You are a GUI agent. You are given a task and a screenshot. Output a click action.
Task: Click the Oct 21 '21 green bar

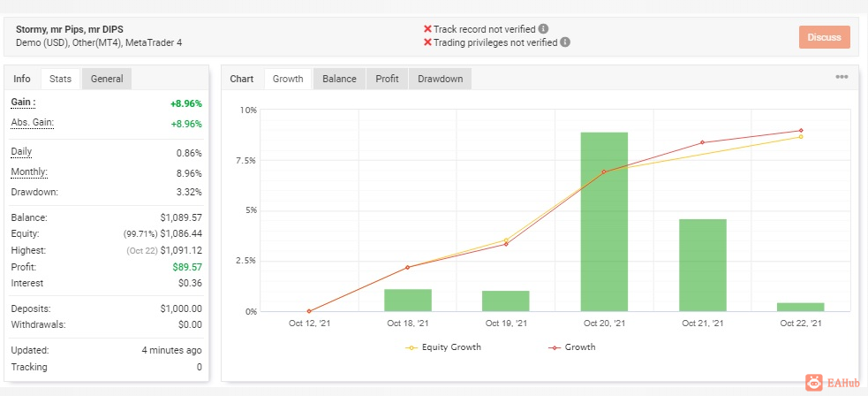(703, 265)
